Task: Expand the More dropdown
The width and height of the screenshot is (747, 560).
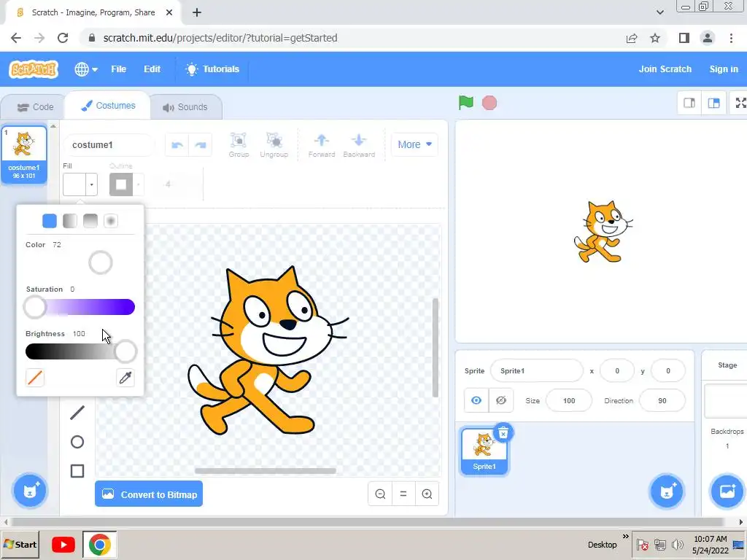Action: [414, 144]
